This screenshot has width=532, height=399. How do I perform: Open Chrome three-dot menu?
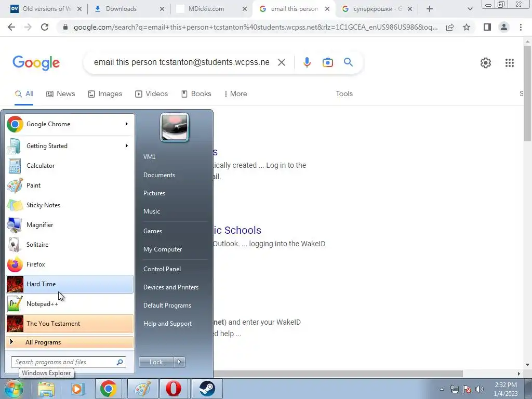point(521,27)
